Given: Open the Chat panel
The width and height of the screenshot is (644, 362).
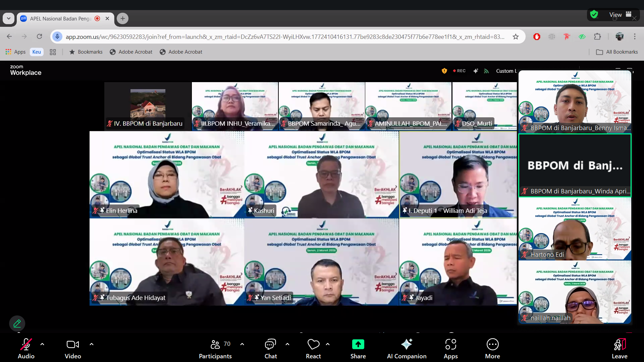Looking at the screenshot, I should pos(270,345).
